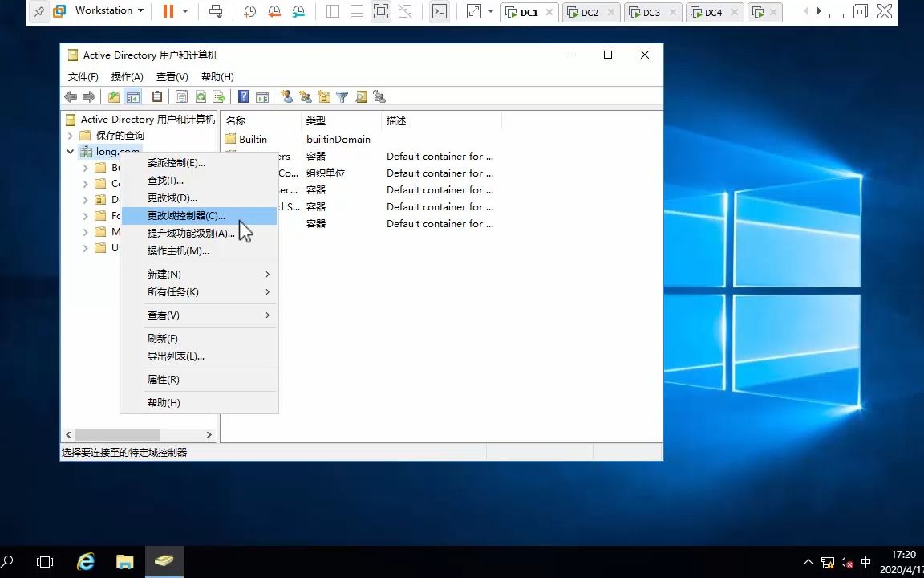
Task: Click the create new user icon
Action: click(x=287, y=96)
